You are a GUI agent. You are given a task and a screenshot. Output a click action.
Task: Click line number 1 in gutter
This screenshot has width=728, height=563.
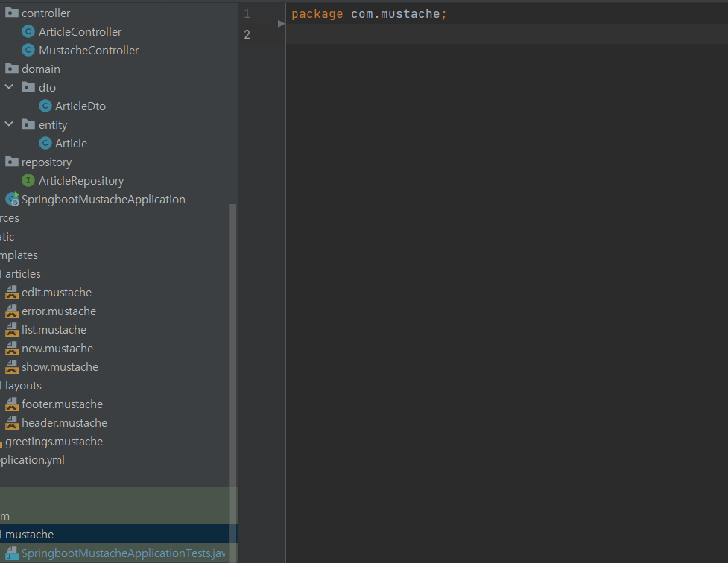coord(247,14)
